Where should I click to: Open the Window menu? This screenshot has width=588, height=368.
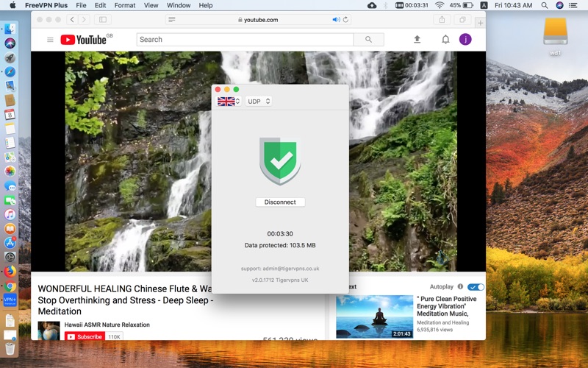pyautogui.click(x=179, y=5)
